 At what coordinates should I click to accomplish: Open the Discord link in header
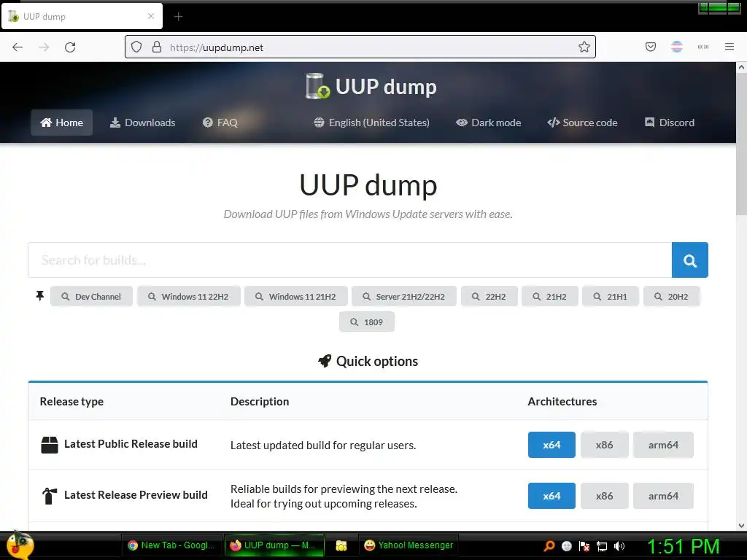point(670,122)
